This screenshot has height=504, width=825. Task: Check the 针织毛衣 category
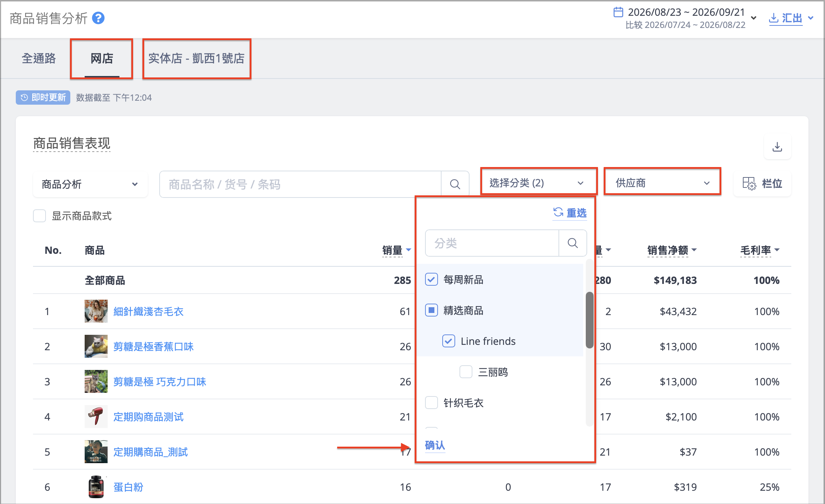[432, 403]
